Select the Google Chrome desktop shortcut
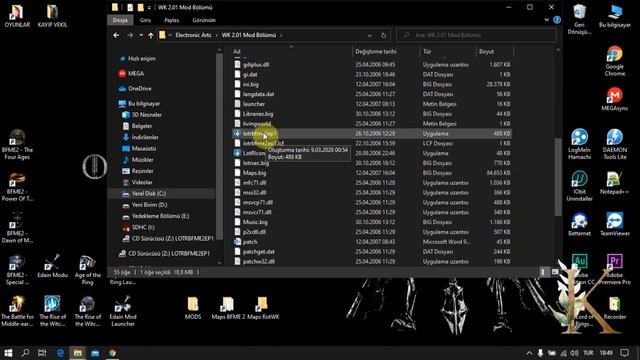Image resolution: width=640 pixels, height=360 pixels. [x=615, y=61]
